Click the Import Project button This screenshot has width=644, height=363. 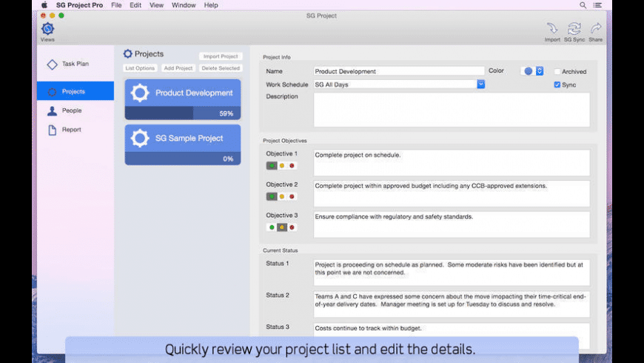pos(221,56)
